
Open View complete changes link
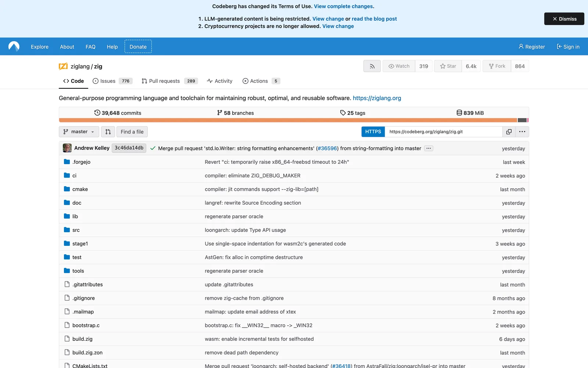[343, 6]
